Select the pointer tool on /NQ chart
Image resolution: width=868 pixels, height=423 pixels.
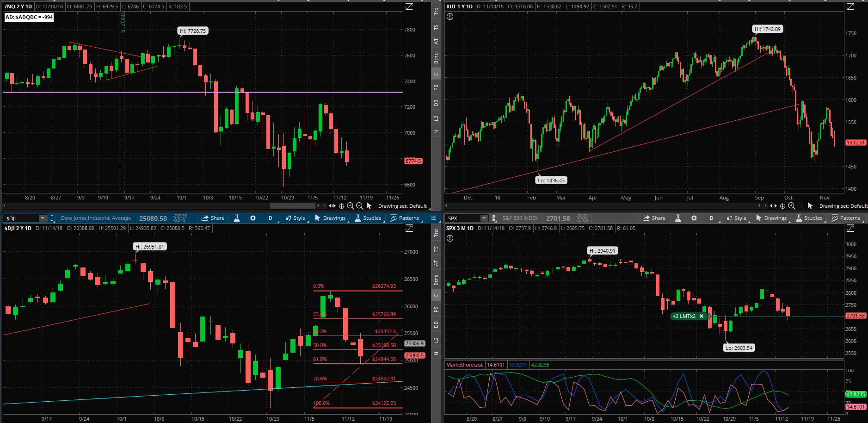(x=369, y=205)
